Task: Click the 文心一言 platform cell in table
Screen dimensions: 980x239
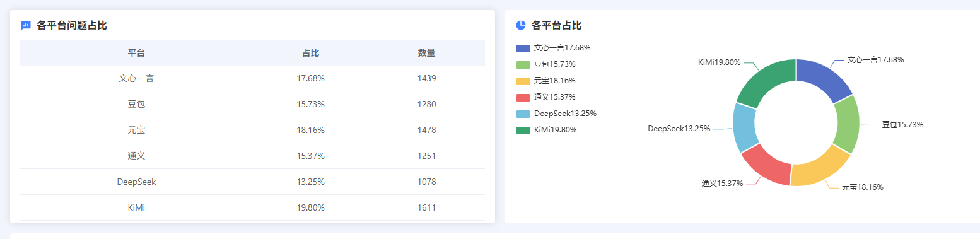Action: pos(136,79)
